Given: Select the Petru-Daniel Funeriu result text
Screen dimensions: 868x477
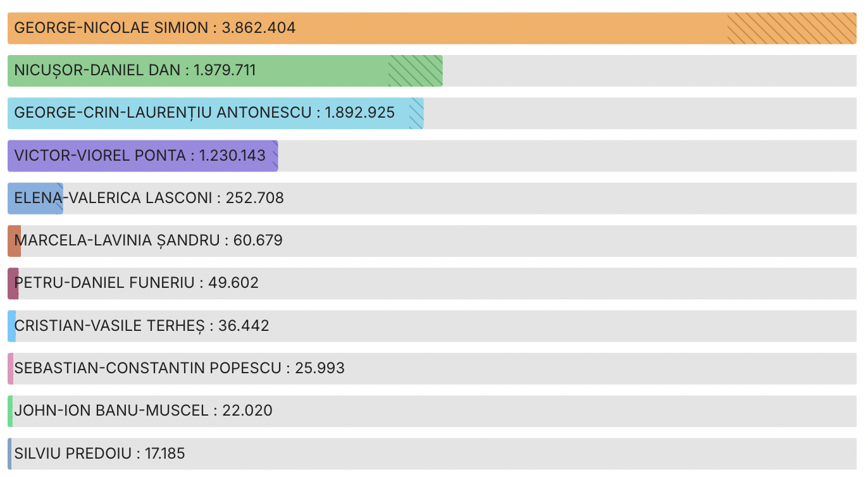Looking at the screenshot, I should (136, 283).
